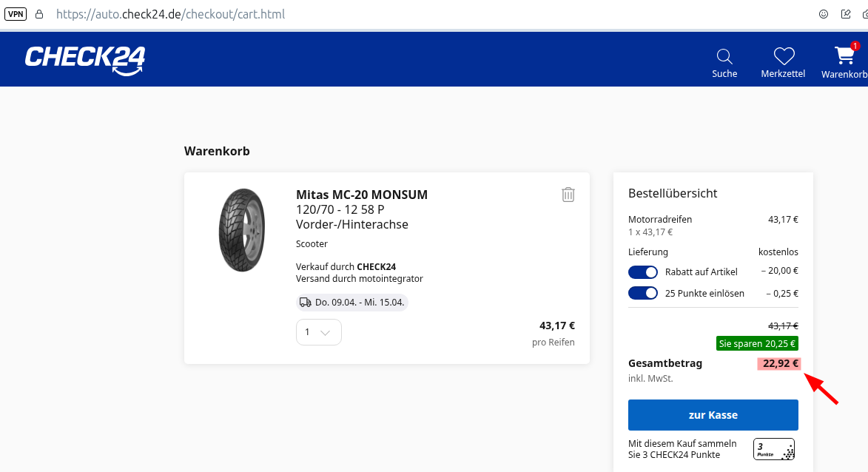Click the CHECK24 logo
Image resolution: width=868 pixels, height=472 pixels.
coord(85,59)
